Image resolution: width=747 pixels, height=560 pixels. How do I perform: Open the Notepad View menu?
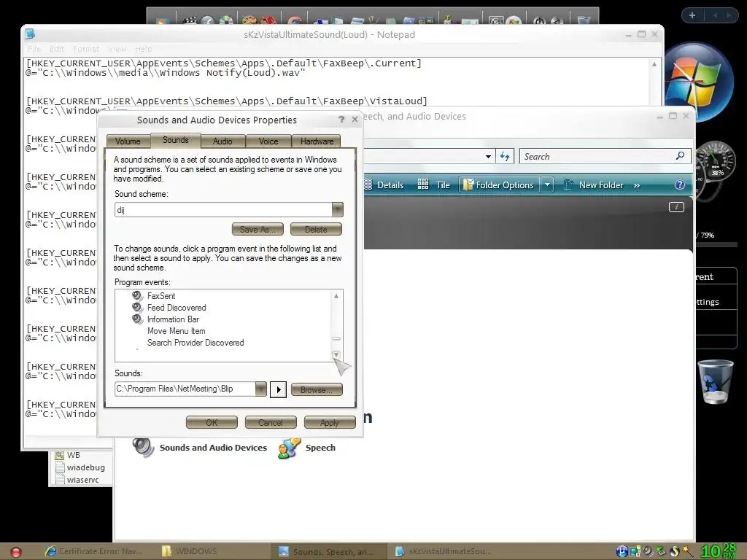click(117, 49)
